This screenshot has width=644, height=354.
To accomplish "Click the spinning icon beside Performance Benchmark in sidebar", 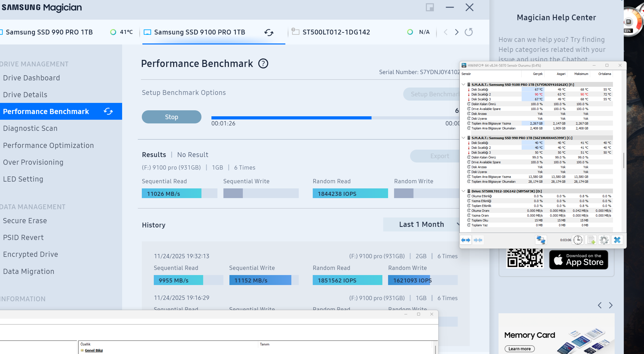I will [x=108, y=111].
